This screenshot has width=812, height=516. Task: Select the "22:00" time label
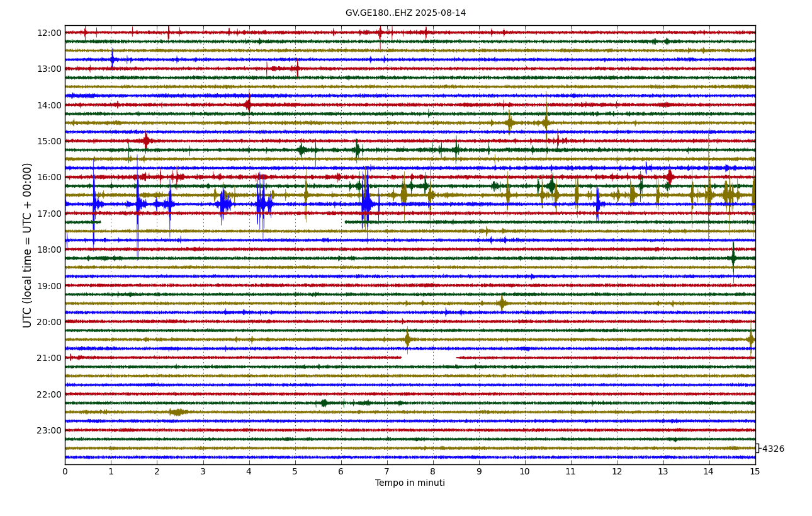coord(50,394)
